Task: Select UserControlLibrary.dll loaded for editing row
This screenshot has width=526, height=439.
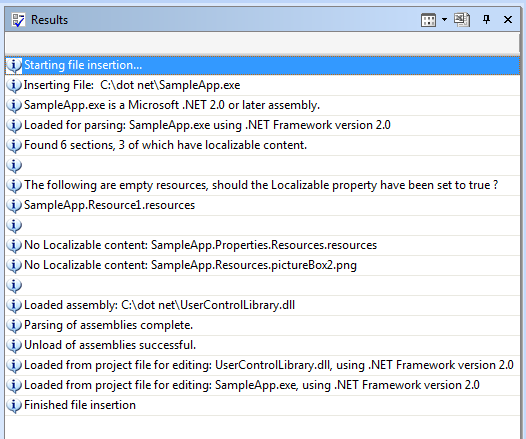Action: point(263,365)
